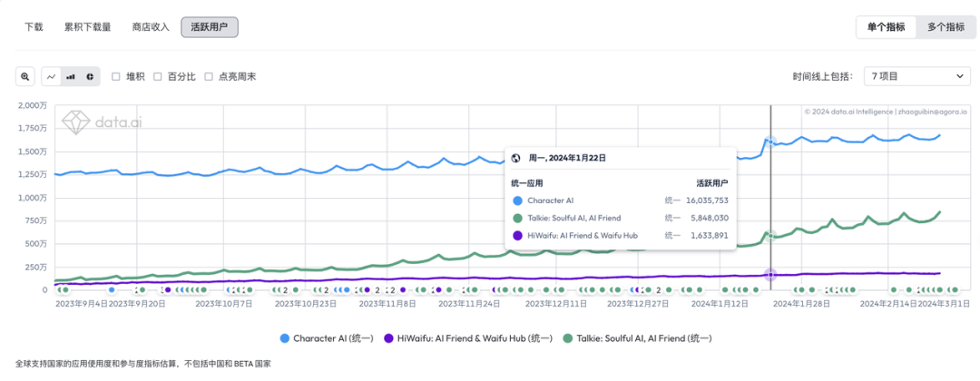Screen dimensions: 980x381
Task: Click the 活跃用户 tooltip column header
Action: pos(713,183)
